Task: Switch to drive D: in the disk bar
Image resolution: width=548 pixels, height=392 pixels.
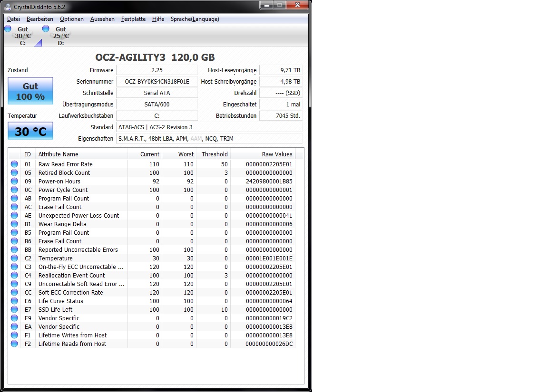Action: tap(61, 36)
